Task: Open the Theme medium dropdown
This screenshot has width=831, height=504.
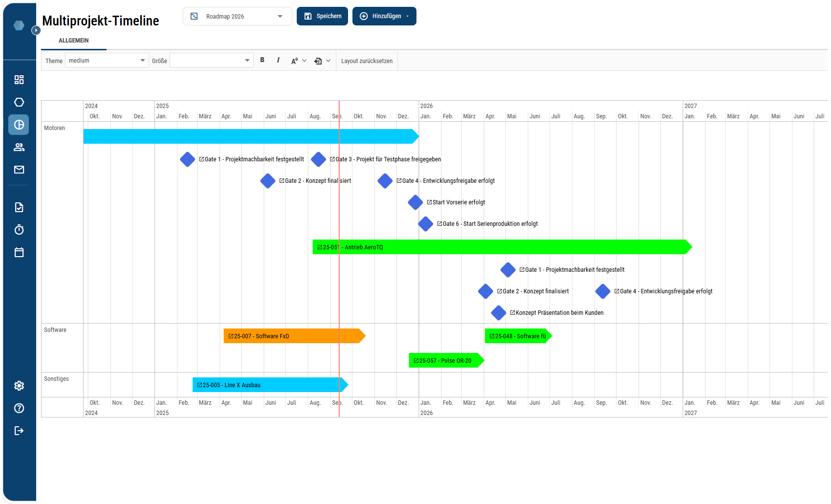Action: [107, 61]
